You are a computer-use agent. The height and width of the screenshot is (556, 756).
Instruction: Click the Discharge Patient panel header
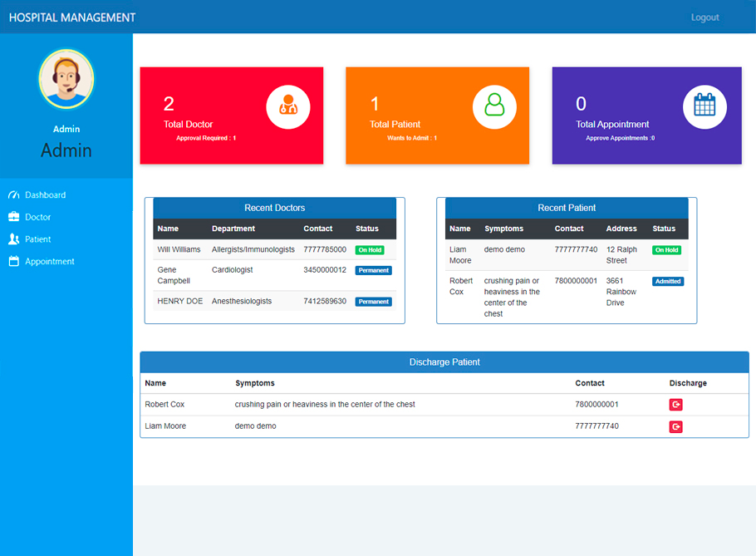click(444, 362)
